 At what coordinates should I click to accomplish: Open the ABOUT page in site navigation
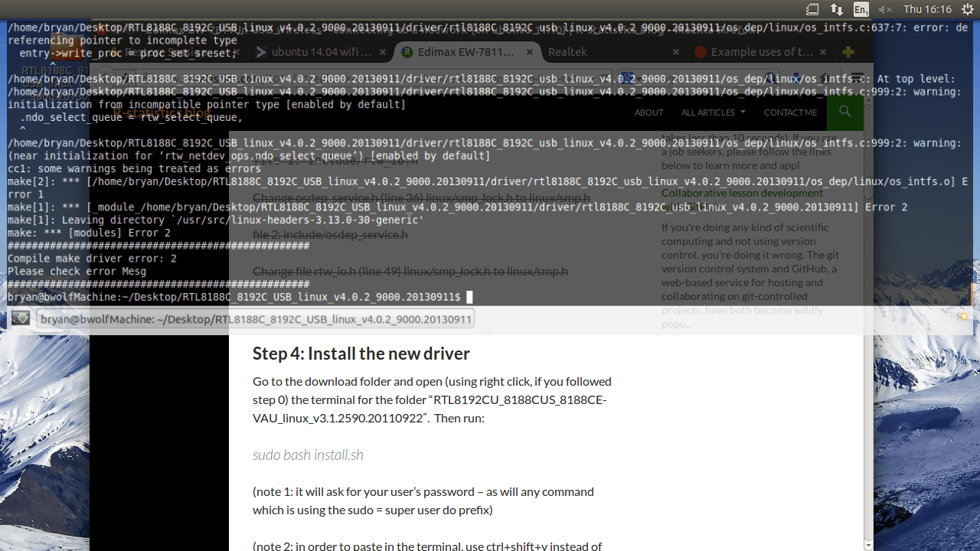(x=648, y=112)
